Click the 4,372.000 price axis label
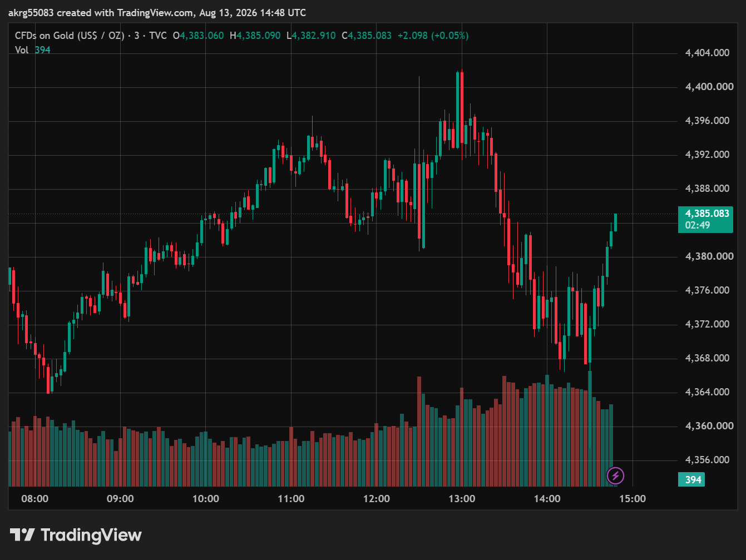The height and width of the screenshot is (560, 746). click(x=707, y=324)
